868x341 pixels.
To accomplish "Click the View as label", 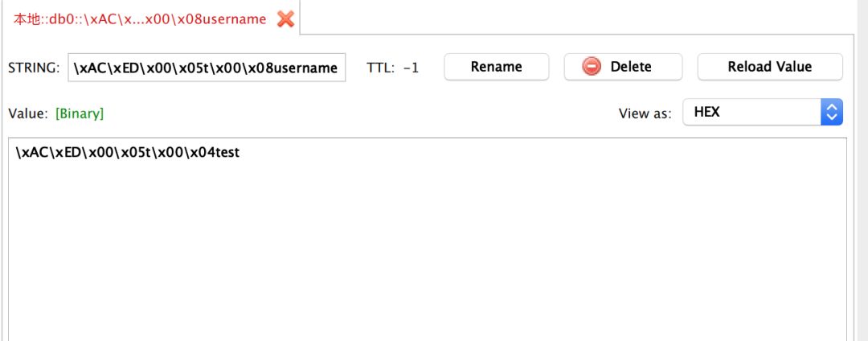I will [x=645, y=113].
